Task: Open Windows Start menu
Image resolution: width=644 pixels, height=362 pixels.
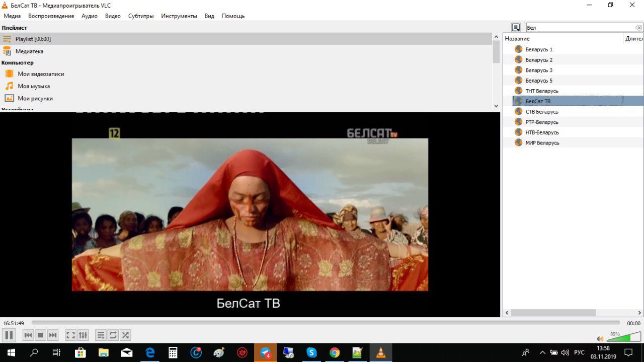Action: 11,352
